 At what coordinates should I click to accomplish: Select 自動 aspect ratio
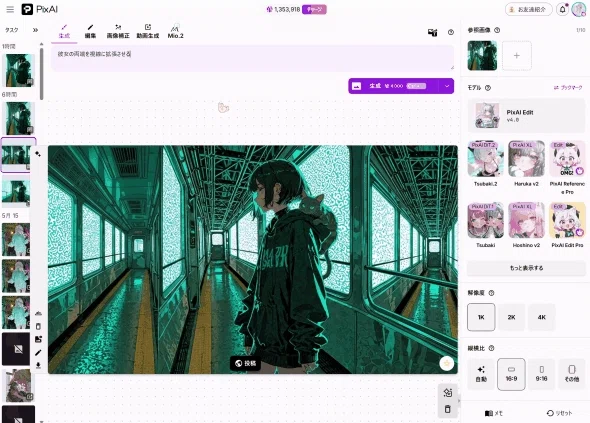pos(481,374)
